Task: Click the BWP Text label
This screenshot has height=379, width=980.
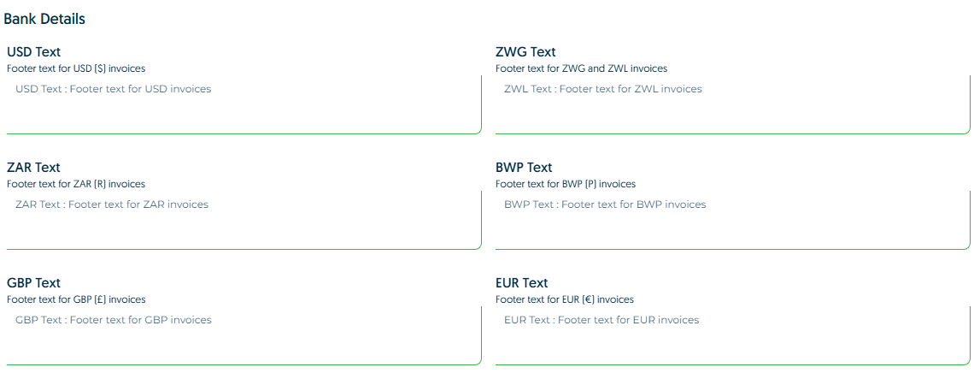Action: point(524,168)
